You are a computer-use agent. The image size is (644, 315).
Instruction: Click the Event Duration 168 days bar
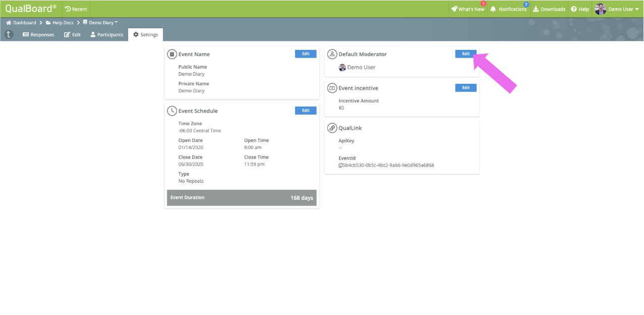coord(242,198)
